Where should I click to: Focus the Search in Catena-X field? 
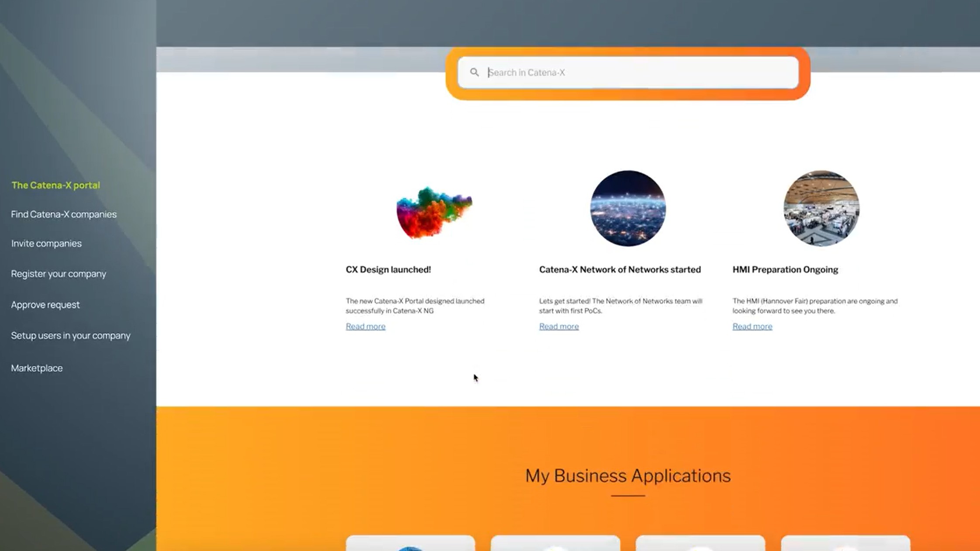628,72
